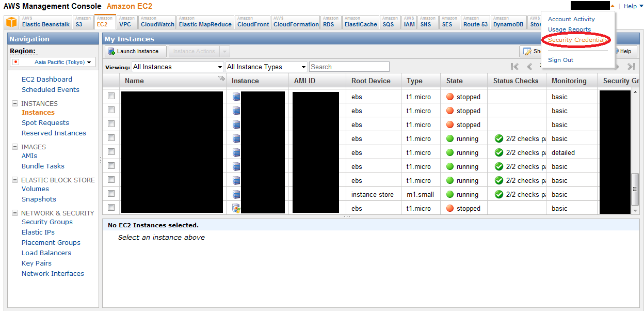
Task: Select the checkbox of the Windows instance row
Action: click(x=111, y=207)
